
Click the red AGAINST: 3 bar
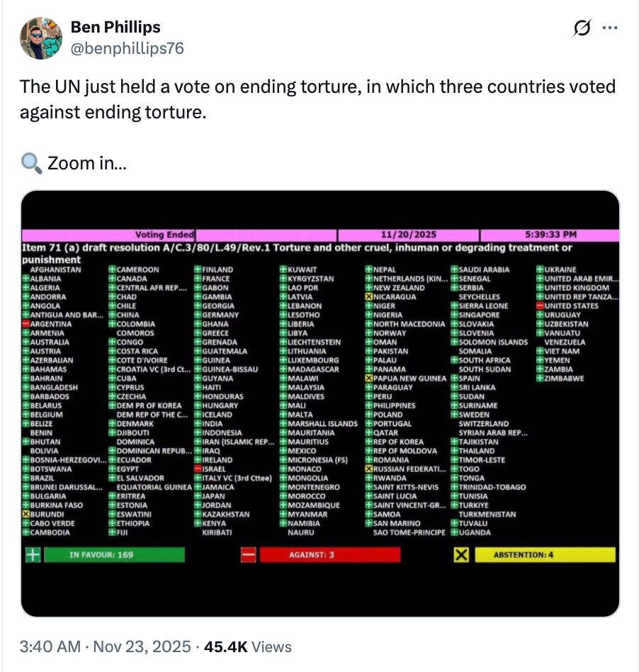pos(329,555)
